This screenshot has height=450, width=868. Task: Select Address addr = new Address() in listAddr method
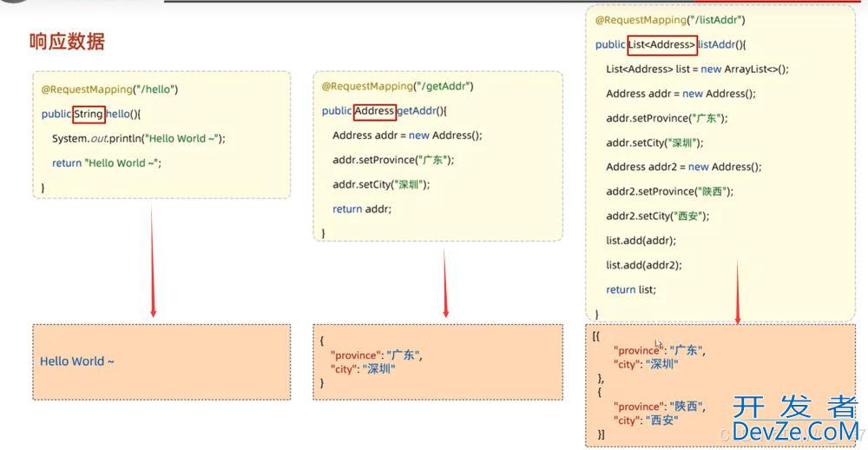pyautogui.click(x=681, y=94)
